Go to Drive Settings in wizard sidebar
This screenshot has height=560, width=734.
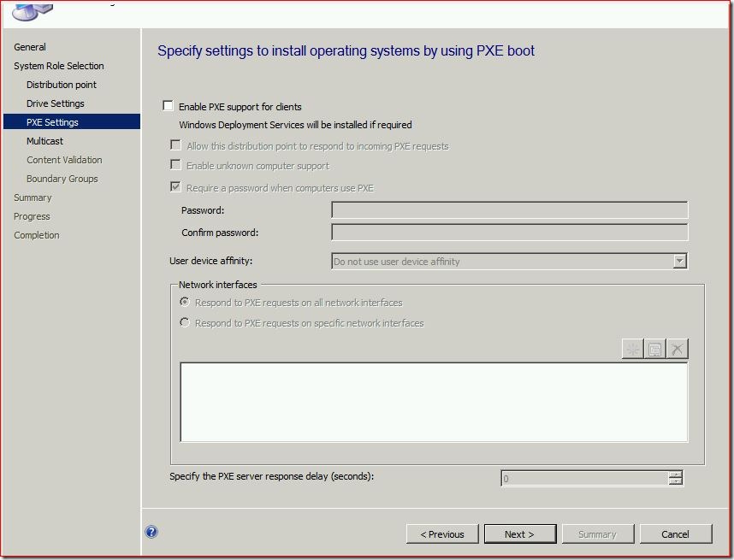coord(56,103)
